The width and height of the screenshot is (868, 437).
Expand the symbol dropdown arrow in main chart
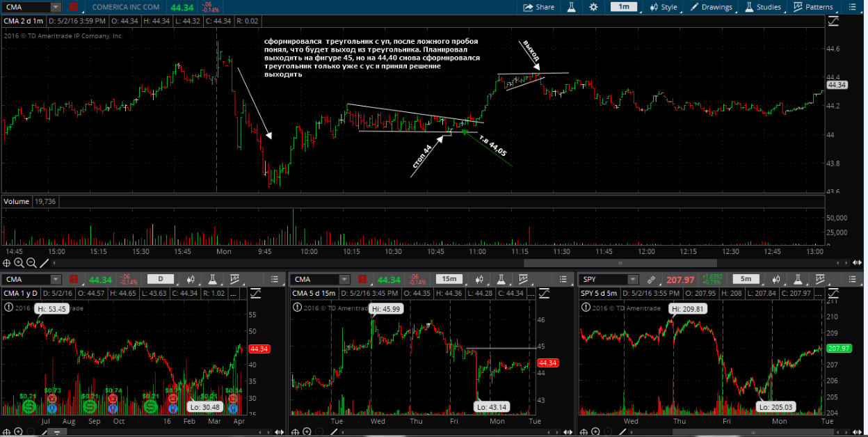[56, 7]
